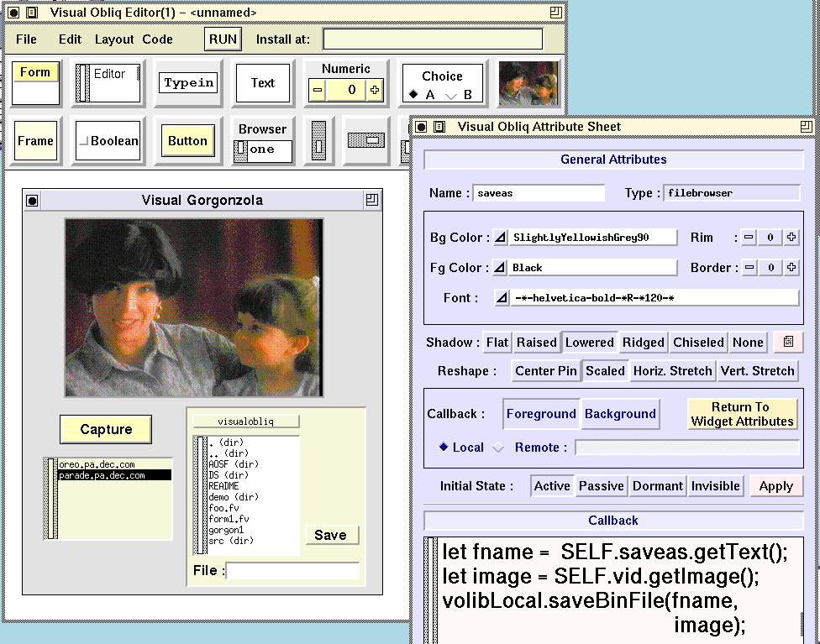Choose the Browser widget in palette
Image resolution: width=820 pixels, height=644 pixels.
pyautogui.click(x=262, y=140)
